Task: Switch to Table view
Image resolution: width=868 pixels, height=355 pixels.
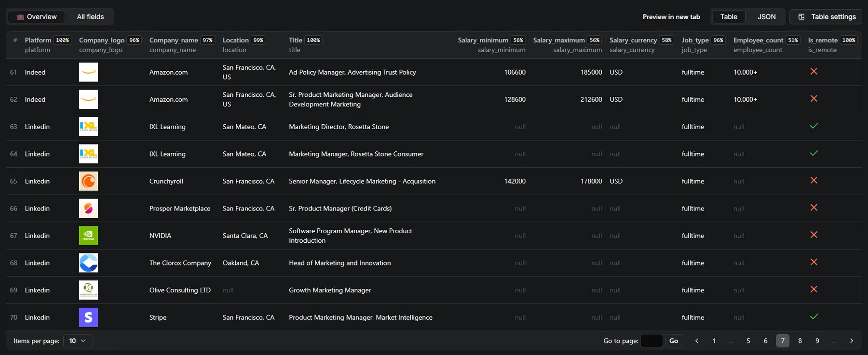Action: click(729, 17)
